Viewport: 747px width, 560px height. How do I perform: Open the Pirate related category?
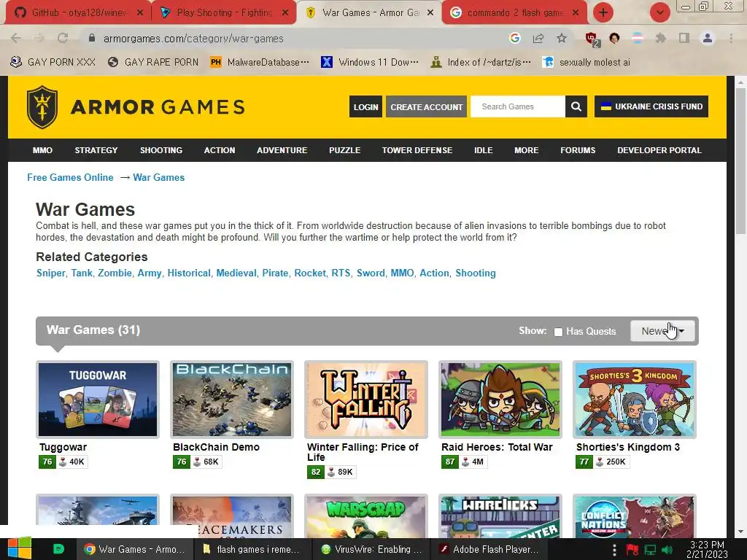275,273
